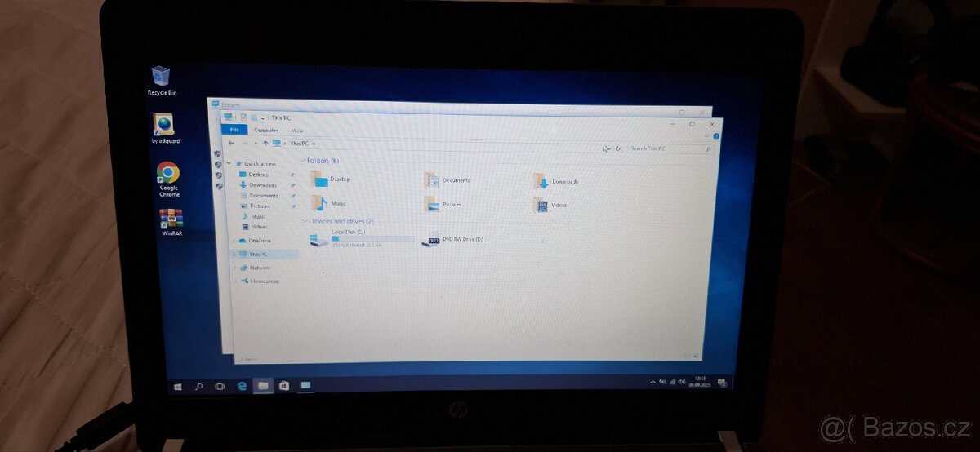Open the Desktop folder in Folders section
The width and height of the screenshot is (980, 452).
pos(331,179)
